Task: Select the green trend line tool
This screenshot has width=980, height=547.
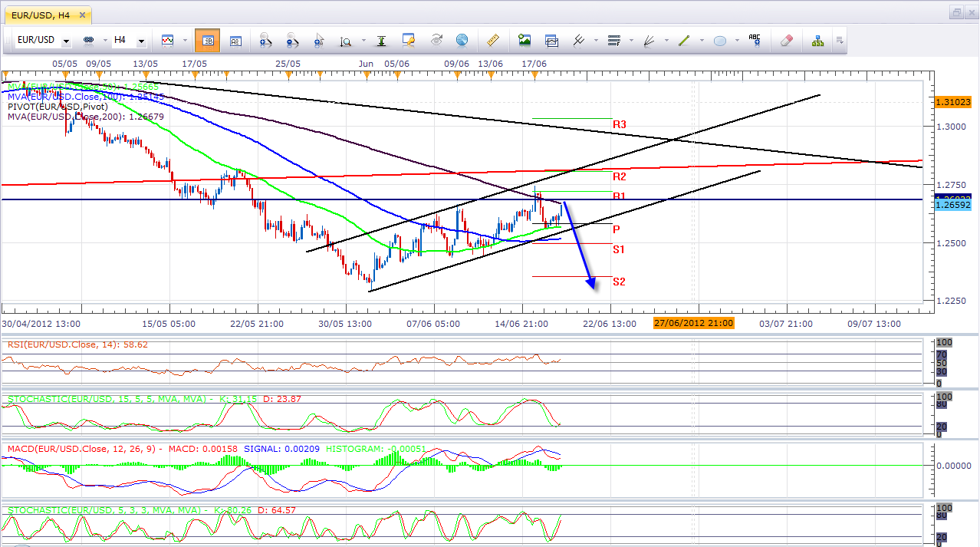Action: click(684, 40)
